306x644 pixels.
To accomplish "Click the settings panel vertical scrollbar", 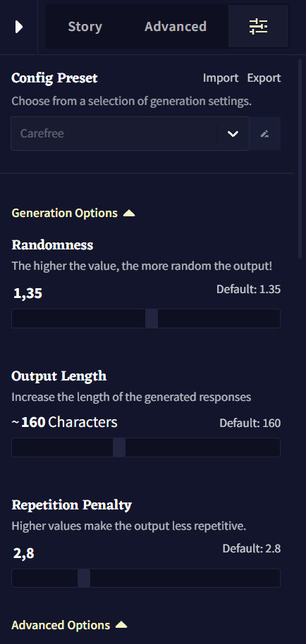I will click(300, 159).
